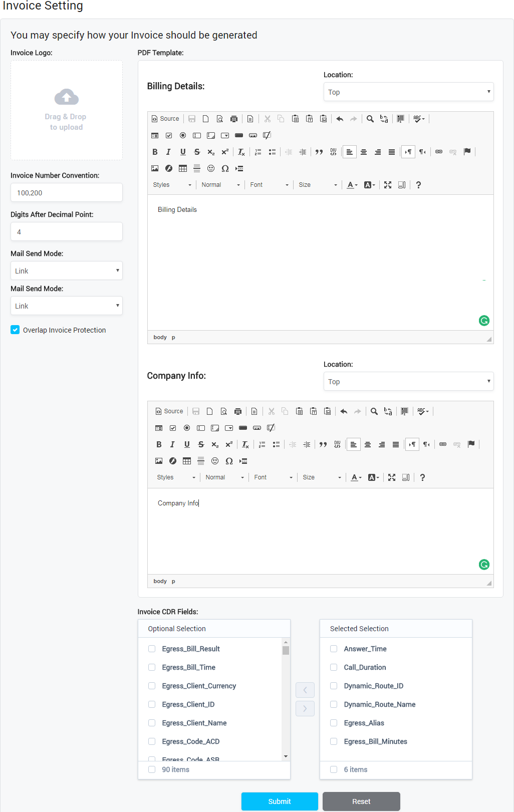Check Dynamic_Route_ID checkbox
Image resolution: width=514 pixels, height=812 pixels.
tap(334, 686)
